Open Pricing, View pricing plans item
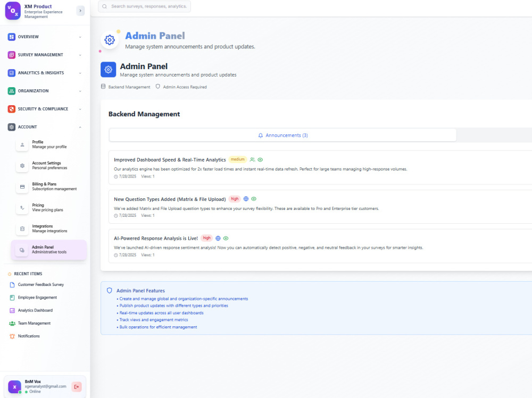Screen dimensions: 532x398 pos(49,208)
